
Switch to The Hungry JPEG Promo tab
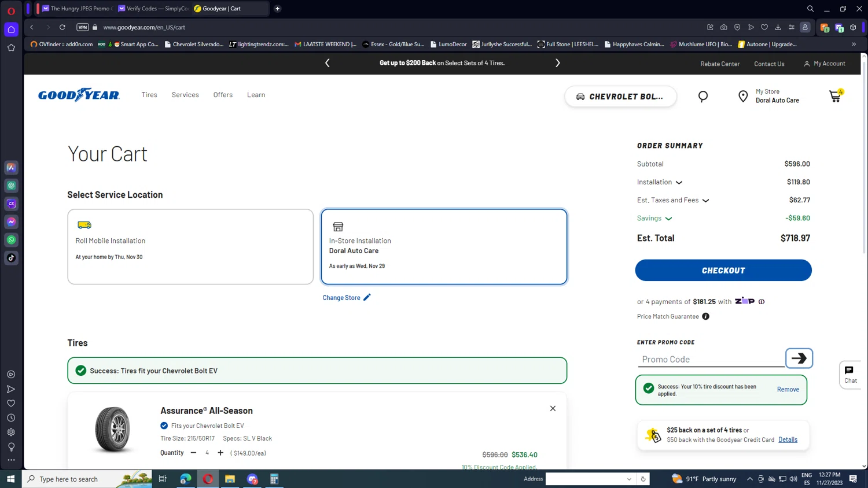point(75,9)
